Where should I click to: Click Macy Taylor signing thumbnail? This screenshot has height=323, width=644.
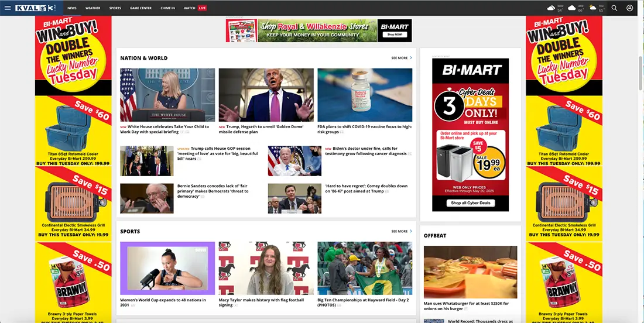(266, 268)
